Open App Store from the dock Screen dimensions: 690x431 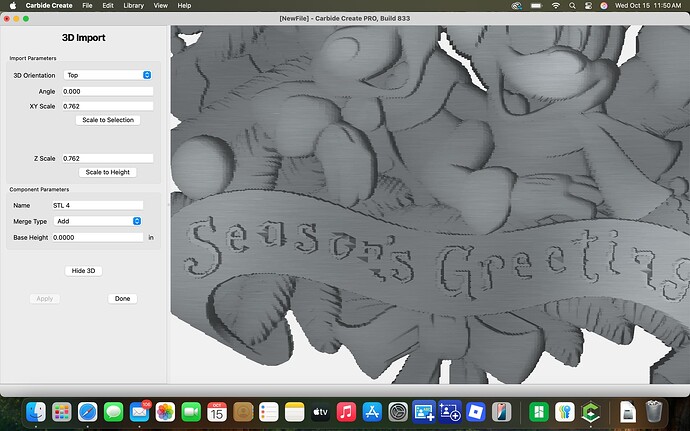[x=373, y=413]
